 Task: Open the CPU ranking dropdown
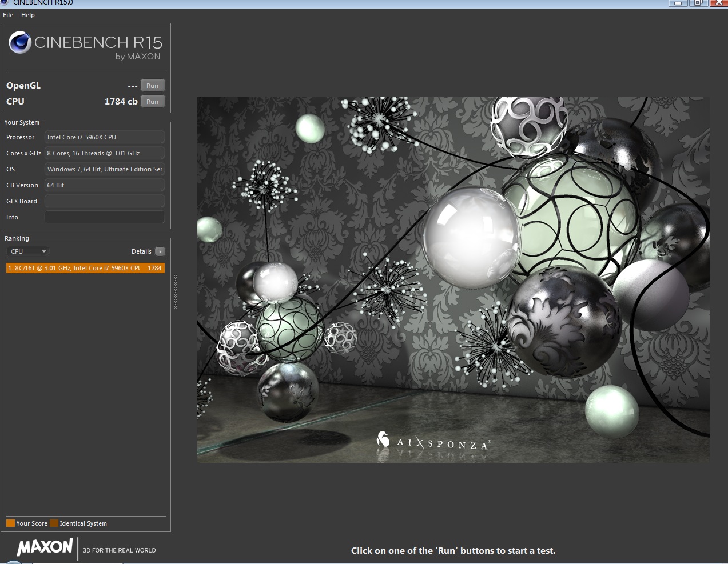(x=28, y=251)
